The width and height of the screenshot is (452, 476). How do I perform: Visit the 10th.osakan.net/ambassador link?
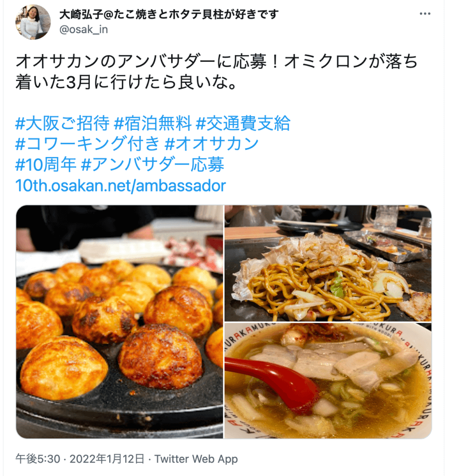point(120,185)
